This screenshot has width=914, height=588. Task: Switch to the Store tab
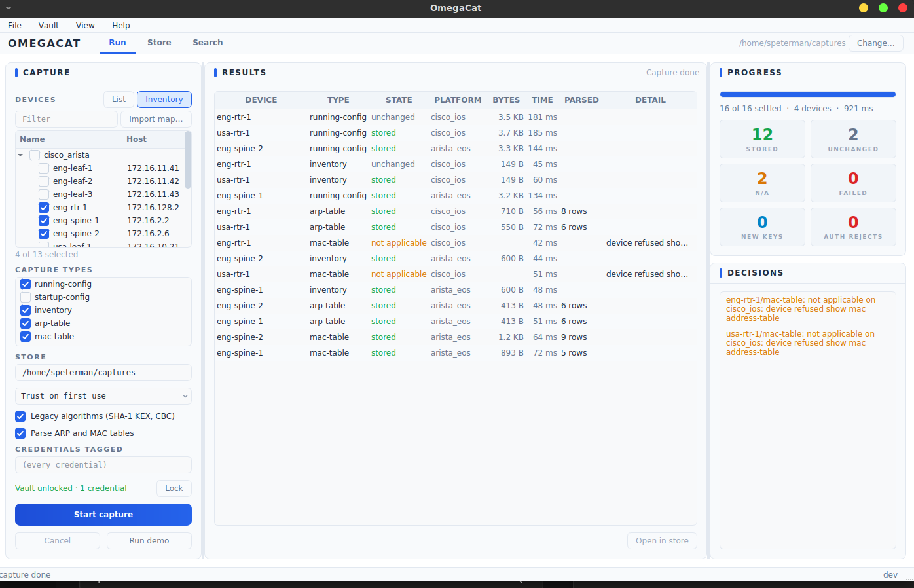point(159,43)
